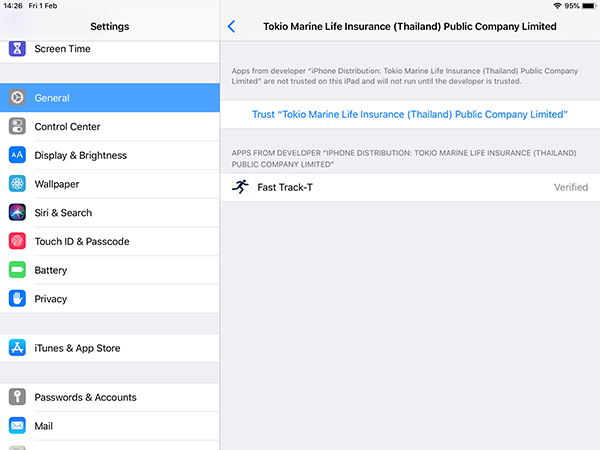
Task: Tap the green Battery icon
Action: [x=17, y=270]
